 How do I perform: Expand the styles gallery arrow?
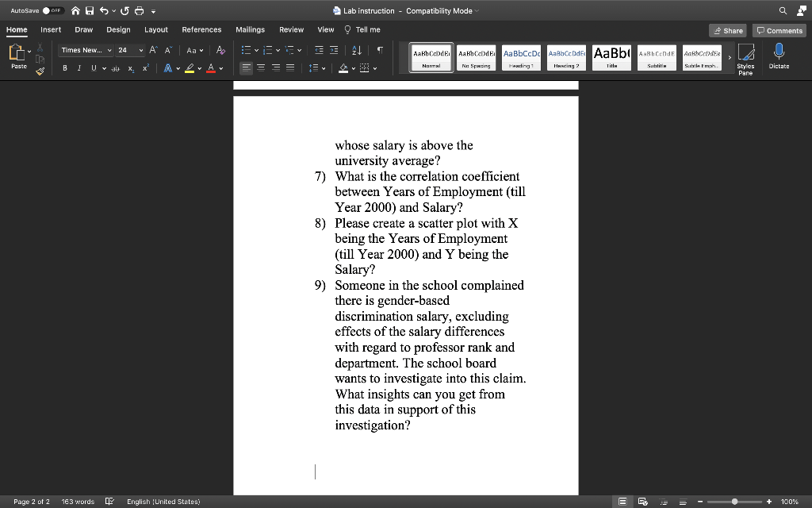pos(730,57)
